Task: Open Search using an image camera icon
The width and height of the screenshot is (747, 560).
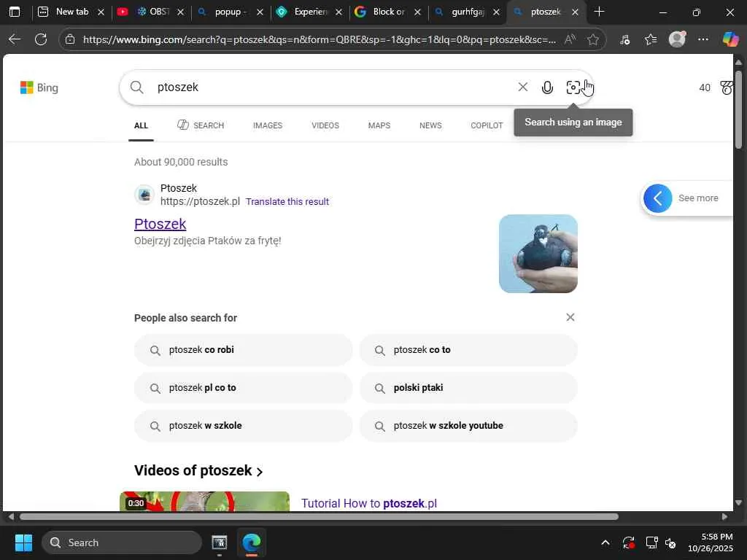Action: tap(573, 87)
